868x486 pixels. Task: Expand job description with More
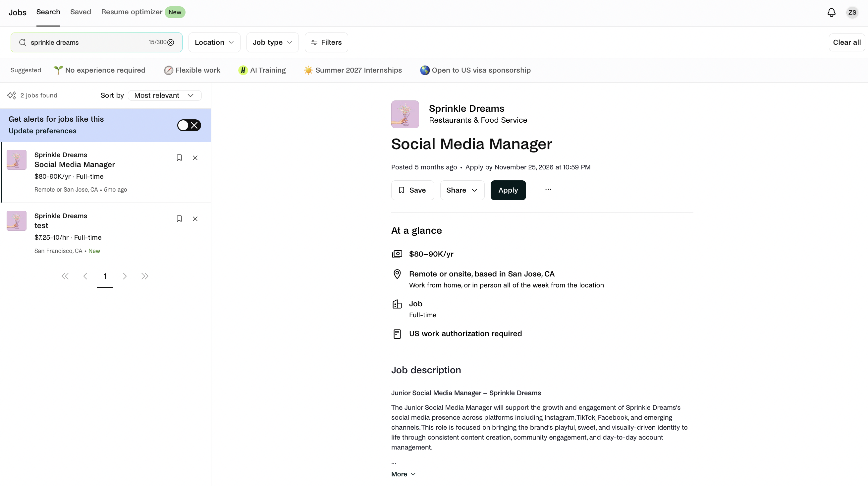tap(403, 474)
